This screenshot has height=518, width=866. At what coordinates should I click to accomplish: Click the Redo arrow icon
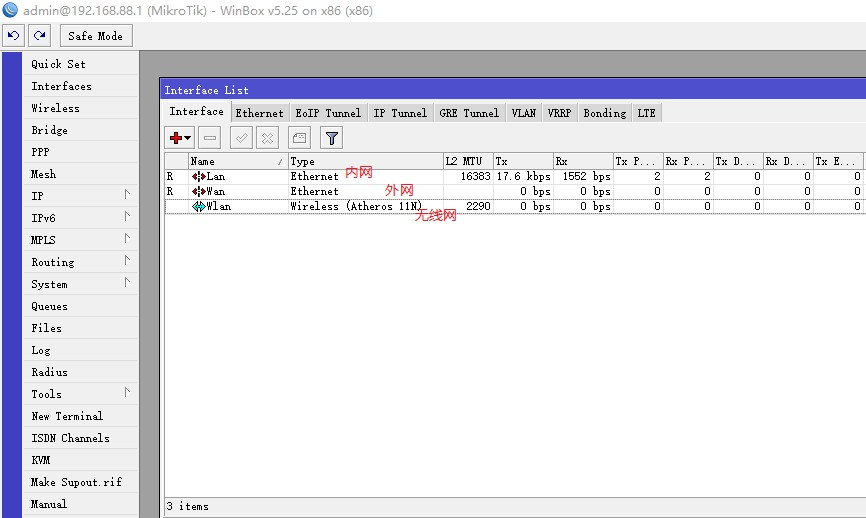pos(39,36)
